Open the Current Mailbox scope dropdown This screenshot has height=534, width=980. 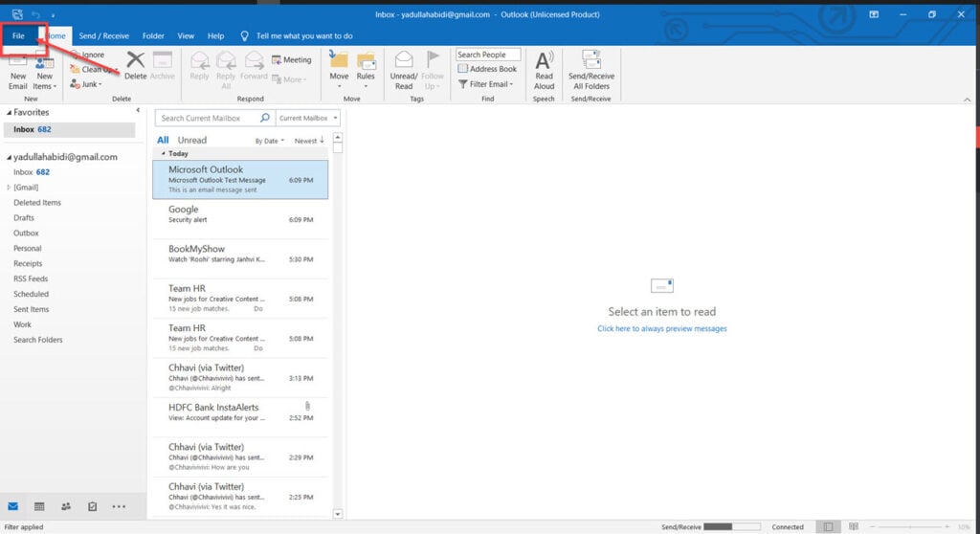pos(308,118)
